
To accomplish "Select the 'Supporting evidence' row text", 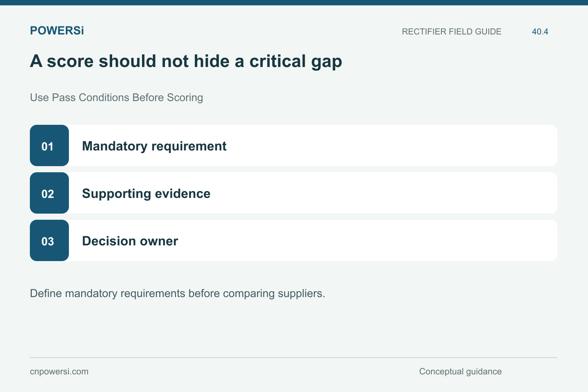I will (x=146, y=194).
